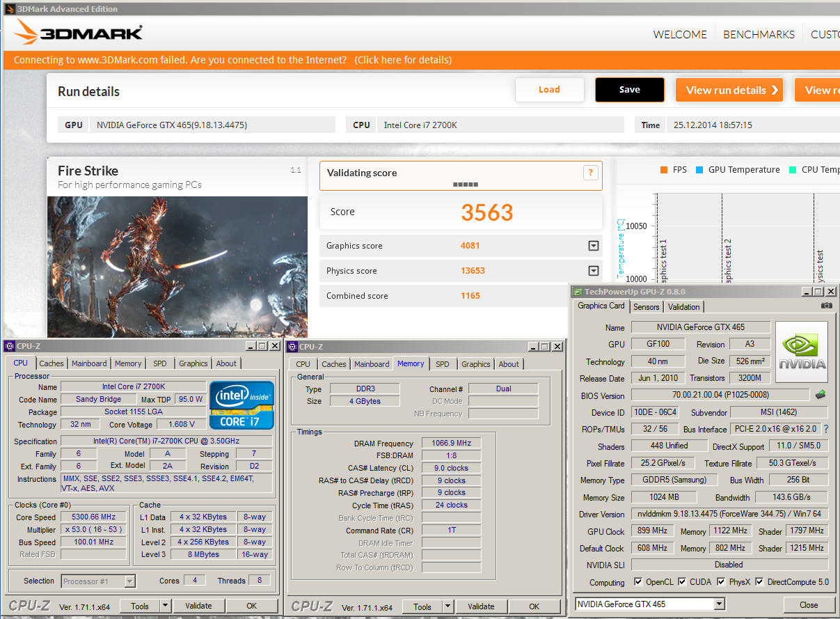840x619 pixels.
Task: Toggle the DirectCompute 5.0 checkbox
Action: [759, 581]
